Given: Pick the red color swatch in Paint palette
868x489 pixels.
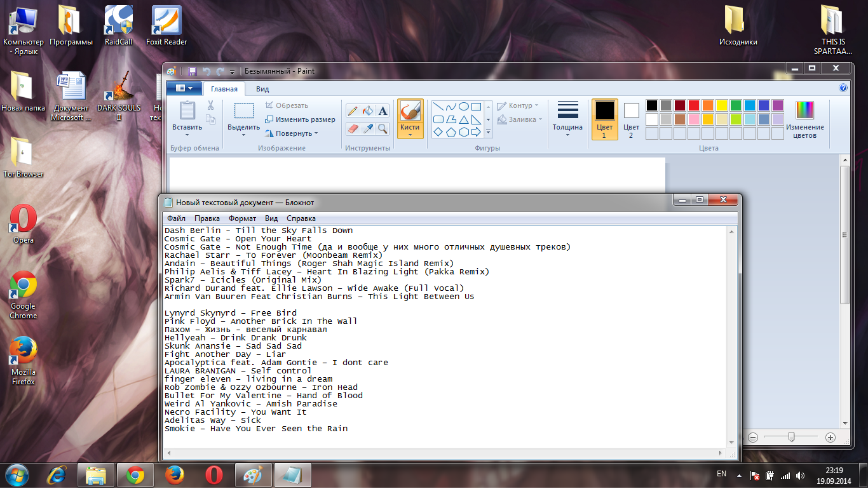Looking at the screenshot, I should tap(693, 105).
